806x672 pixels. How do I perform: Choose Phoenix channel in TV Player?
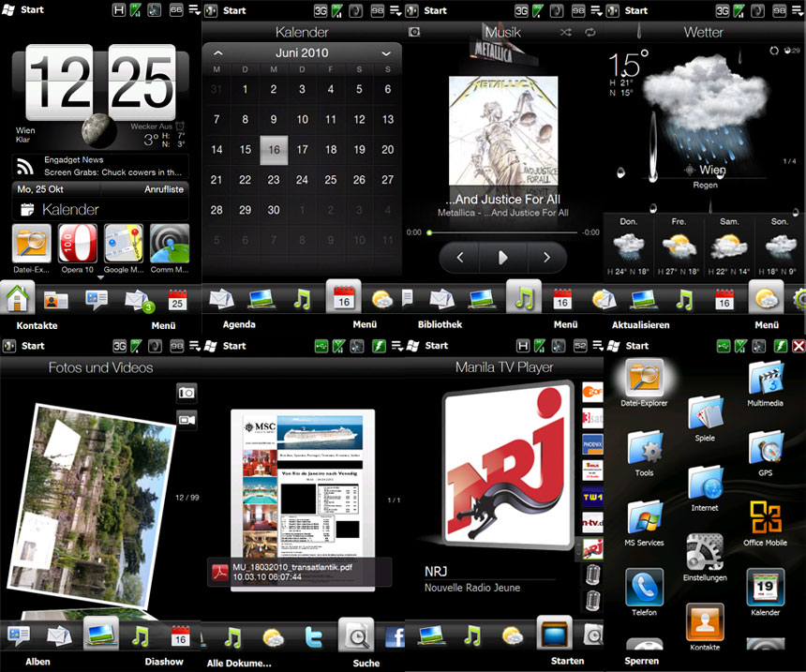coord(592,444)
